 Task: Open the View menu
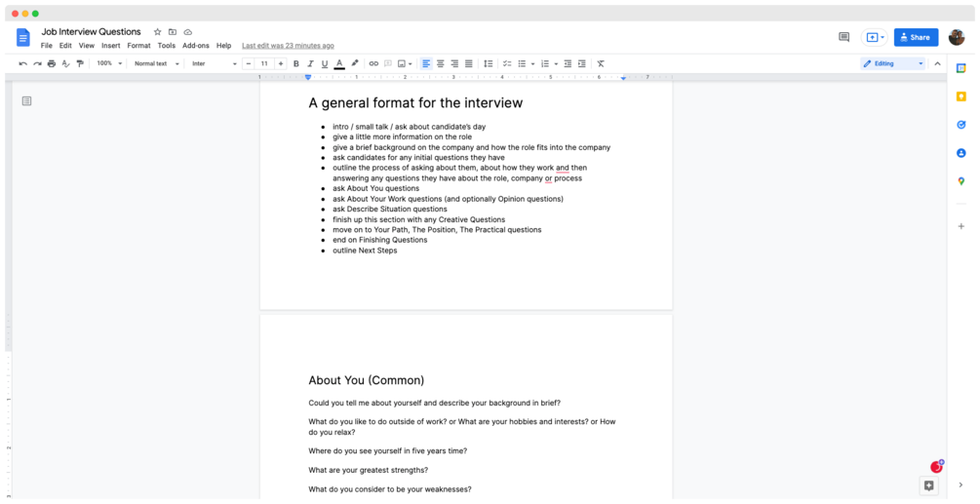(86, 46)
